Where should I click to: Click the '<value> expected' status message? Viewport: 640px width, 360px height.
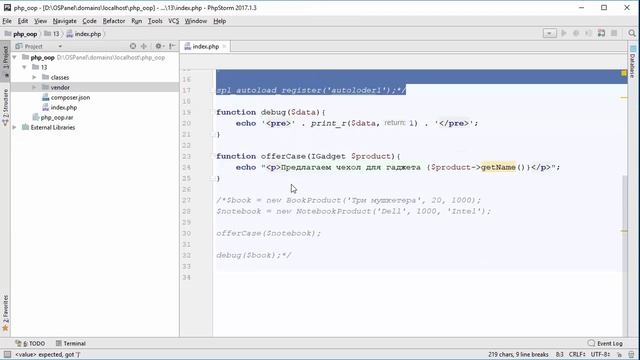tap(47, 354)
